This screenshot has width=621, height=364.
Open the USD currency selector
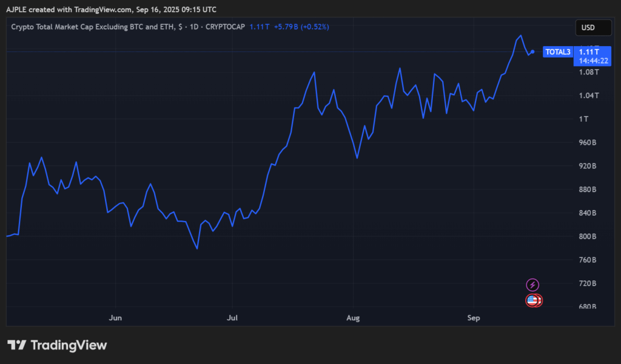593,28
